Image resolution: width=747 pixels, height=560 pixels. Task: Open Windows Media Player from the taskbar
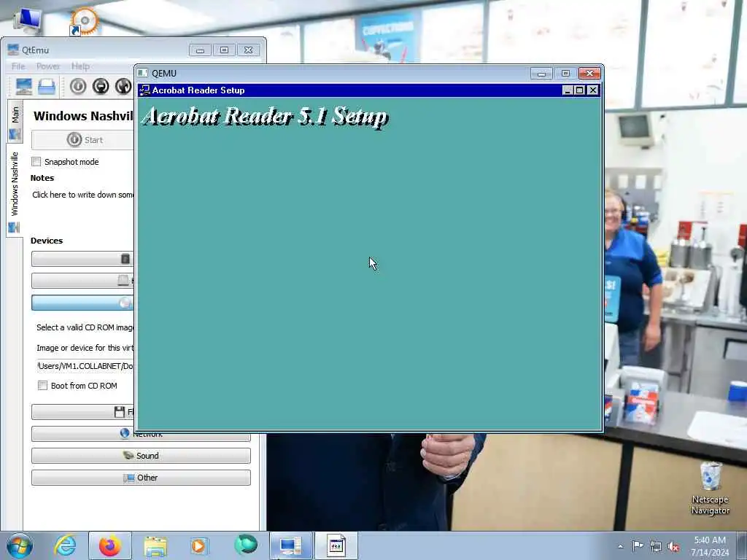pos(198,545)
